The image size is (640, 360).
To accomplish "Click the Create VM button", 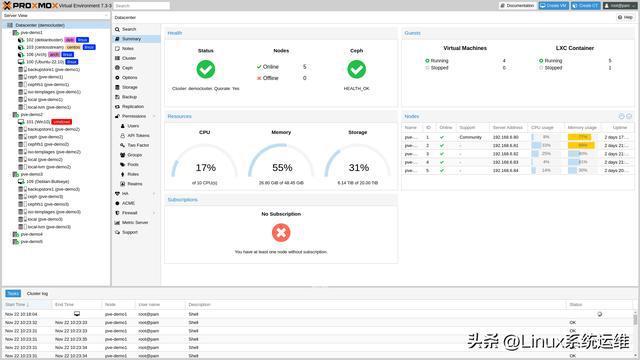I will [553, 6].
